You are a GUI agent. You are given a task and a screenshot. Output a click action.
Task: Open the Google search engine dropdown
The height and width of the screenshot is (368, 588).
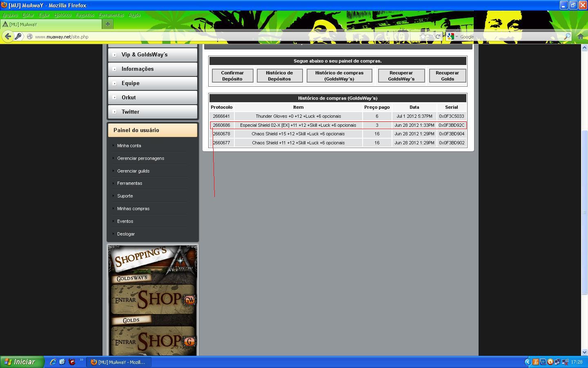point(452,36)
